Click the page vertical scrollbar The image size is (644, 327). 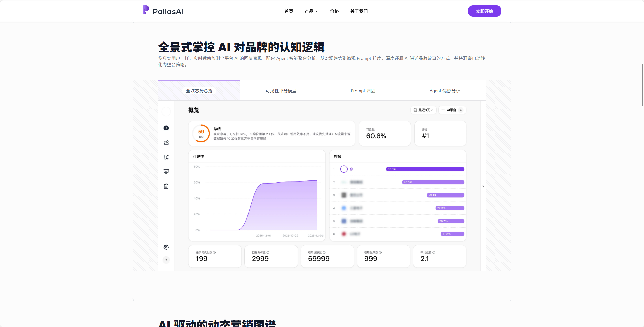click(642, 85)
